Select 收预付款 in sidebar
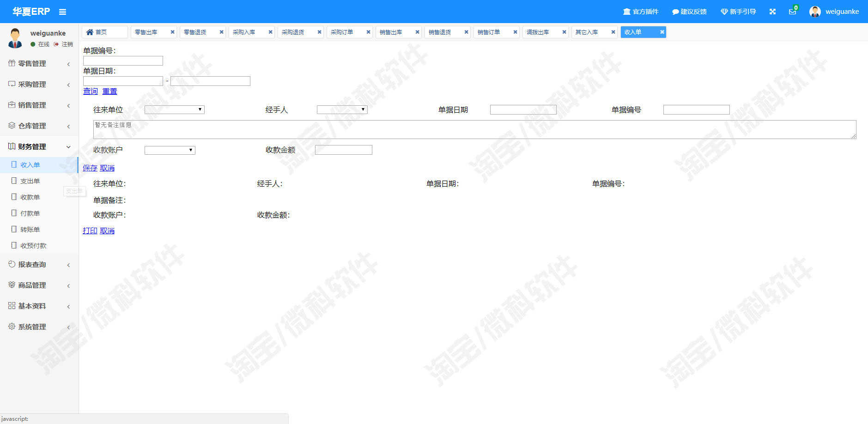 [x=39, y=246]
